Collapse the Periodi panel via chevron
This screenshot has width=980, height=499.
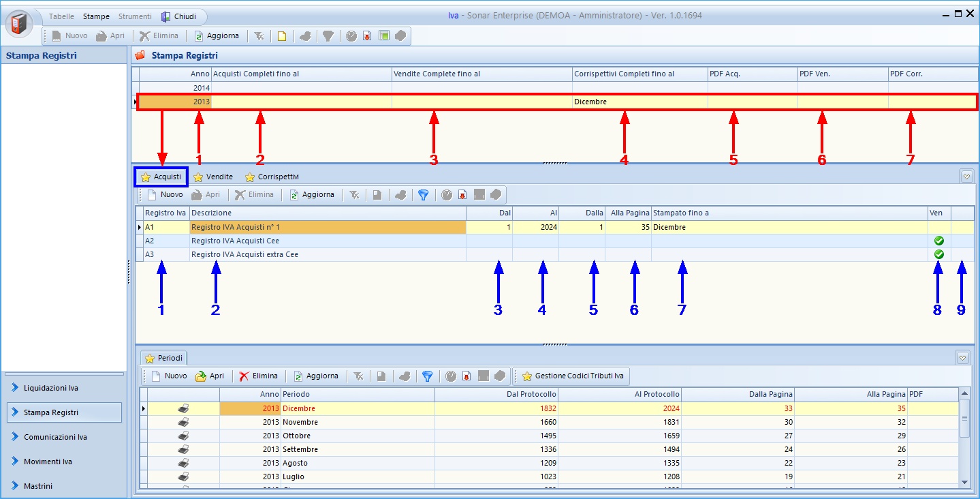(962, 358)
